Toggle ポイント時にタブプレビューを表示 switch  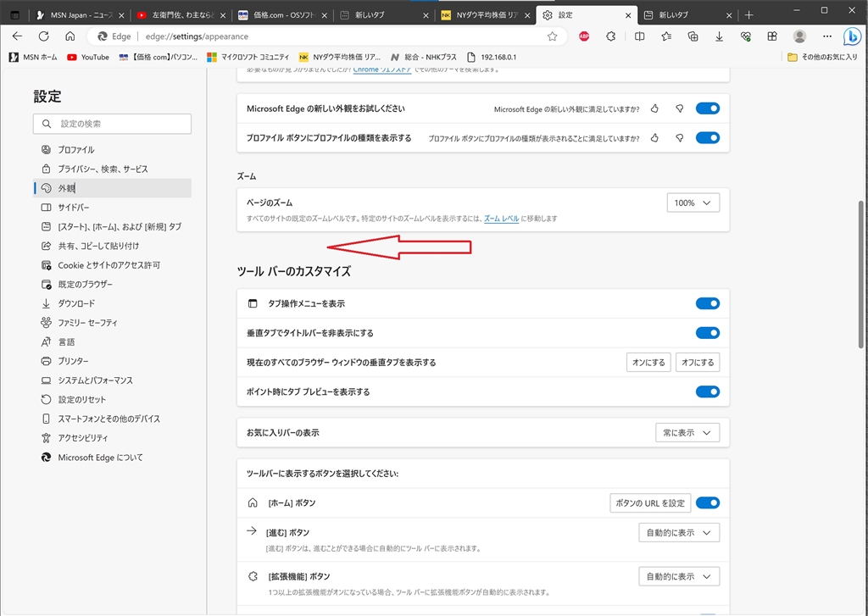[708, 391]
